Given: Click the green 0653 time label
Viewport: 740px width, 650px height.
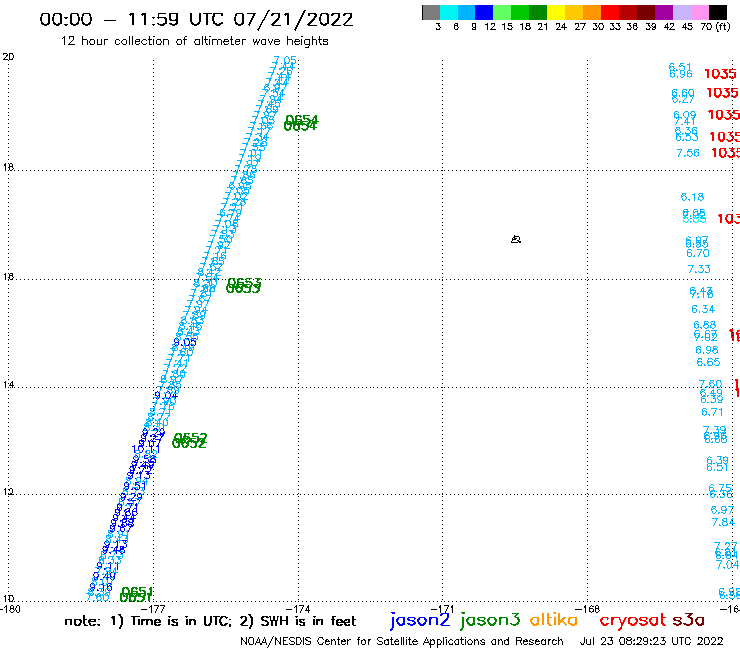Looking at the screenshot, I should [244, 286].
